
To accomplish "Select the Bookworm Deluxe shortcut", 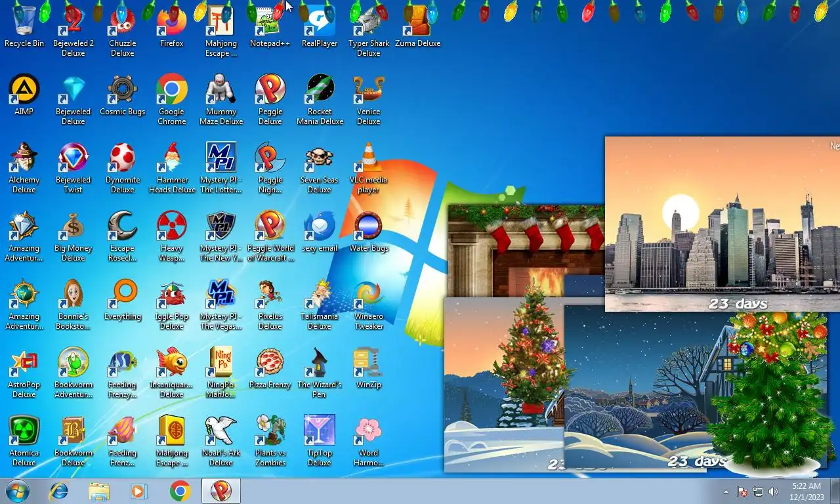I will pos(73,440).
